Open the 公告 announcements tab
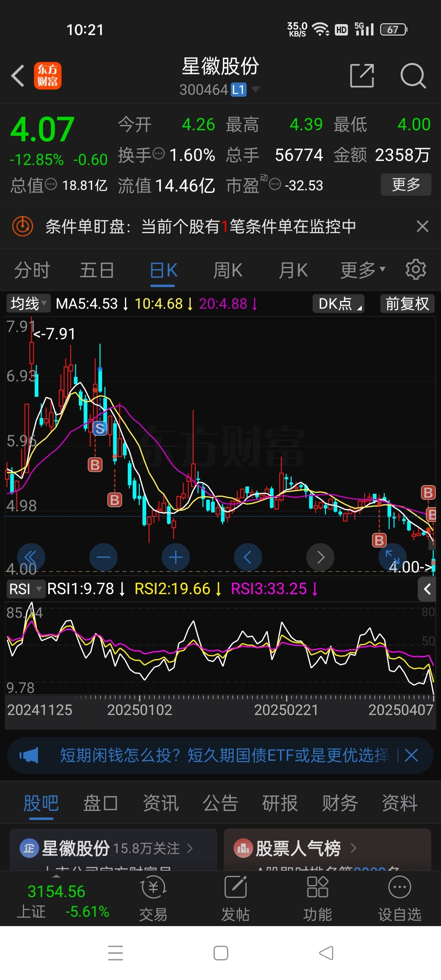This screenshot has width=441, height=980. click(x=220, y=803)
